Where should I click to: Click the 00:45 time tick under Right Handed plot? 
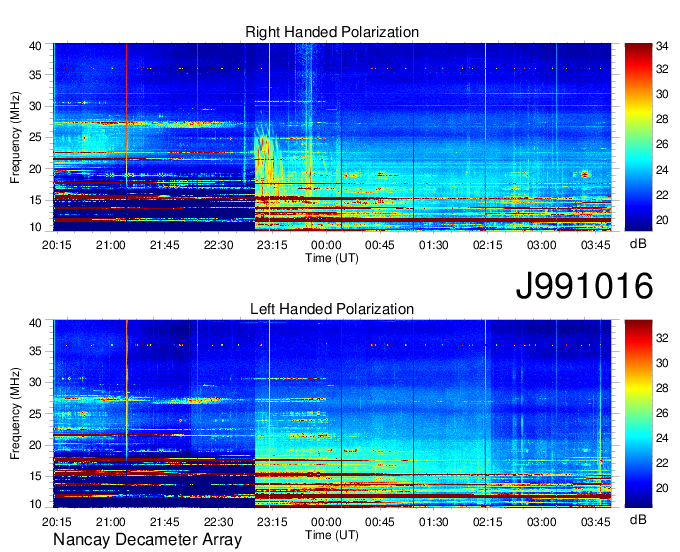(380, 245)
